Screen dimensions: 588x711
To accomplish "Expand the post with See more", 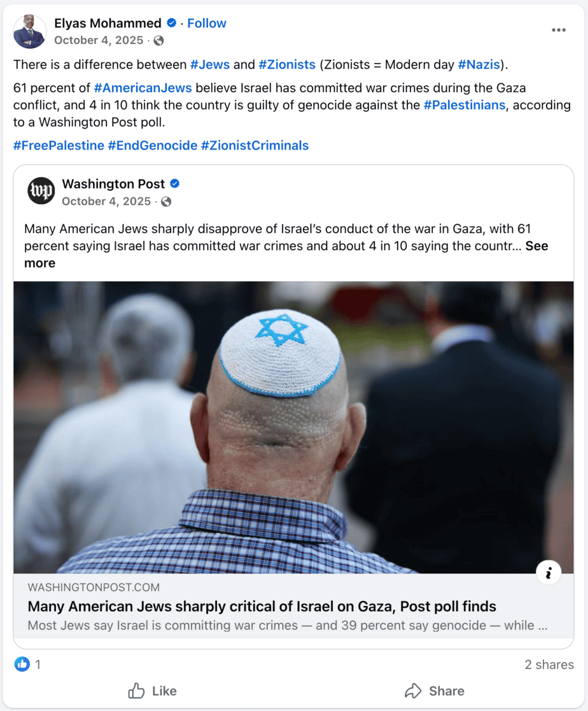I will (286, 255).
